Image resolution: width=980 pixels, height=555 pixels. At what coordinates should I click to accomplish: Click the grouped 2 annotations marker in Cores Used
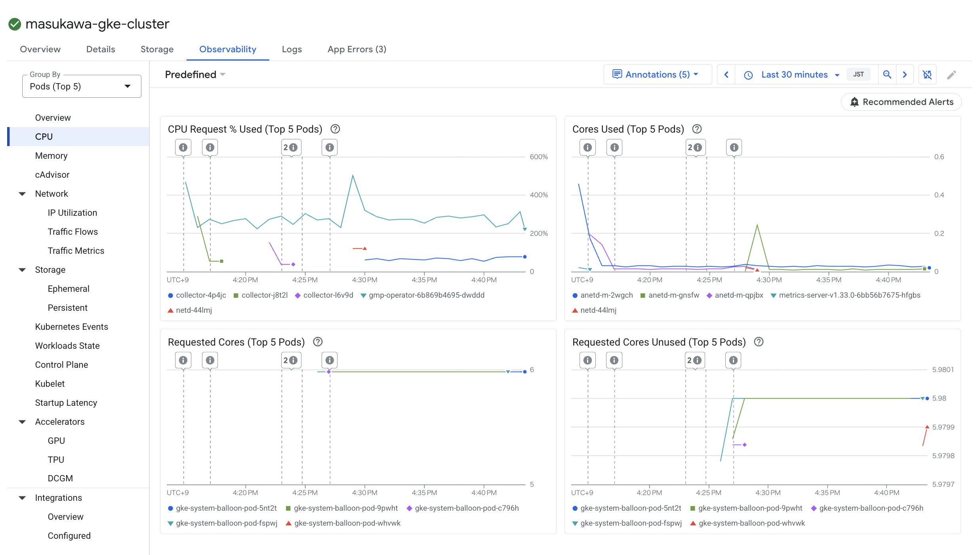point(695,148)
